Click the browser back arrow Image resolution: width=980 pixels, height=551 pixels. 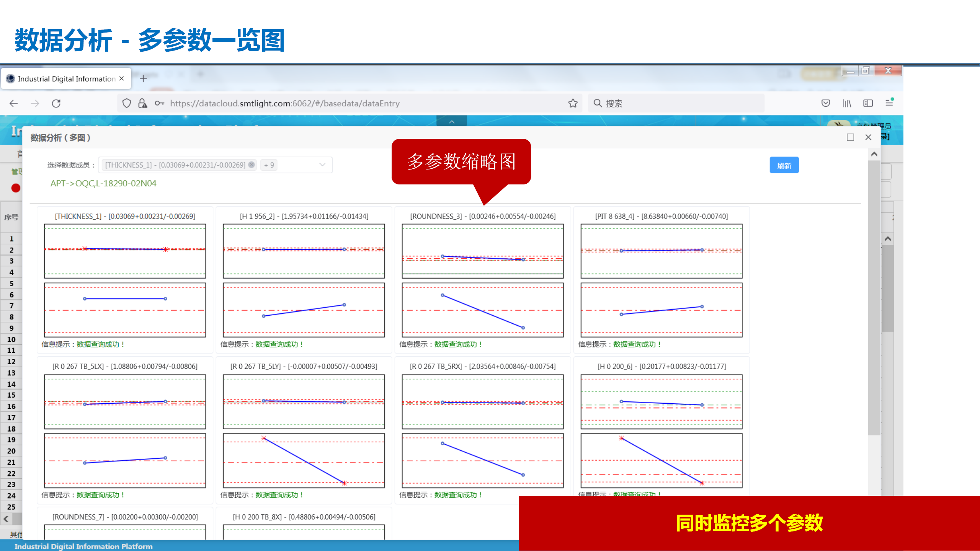pyautogui.click(x=14, y=103)
